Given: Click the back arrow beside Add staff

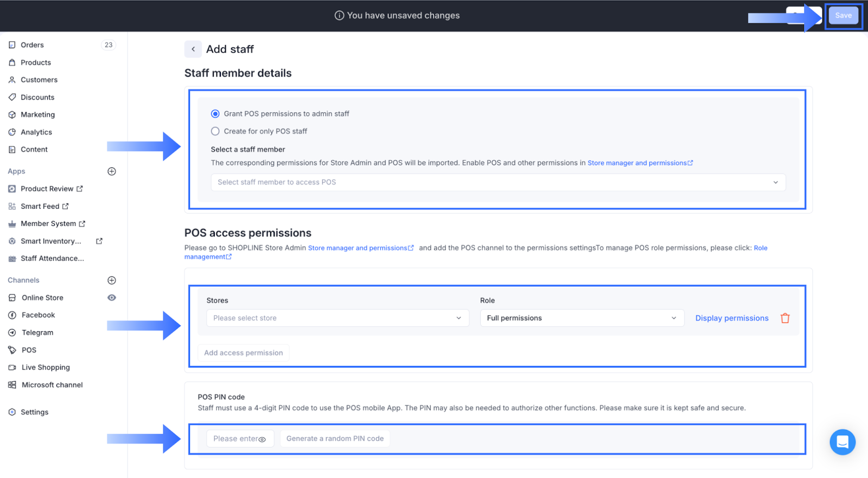Looking at the screenshot, I should [193, 49].
